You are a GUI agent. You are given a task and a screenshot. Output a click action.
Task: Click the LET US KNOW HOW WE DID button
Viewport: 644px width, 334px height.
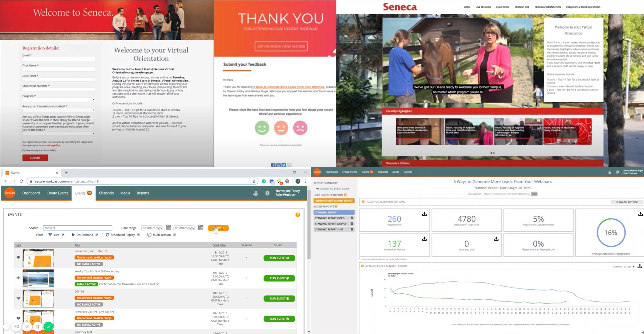coord(281,46)
